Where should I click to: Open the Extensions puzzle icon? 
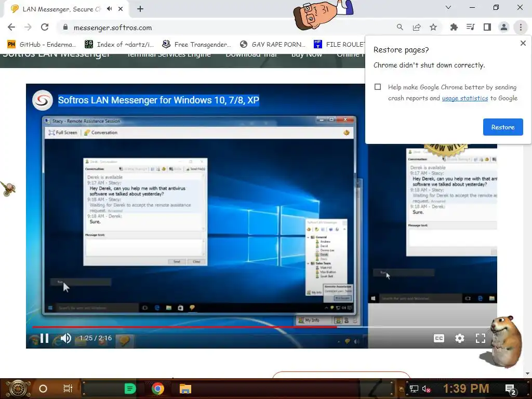point(454,27)
